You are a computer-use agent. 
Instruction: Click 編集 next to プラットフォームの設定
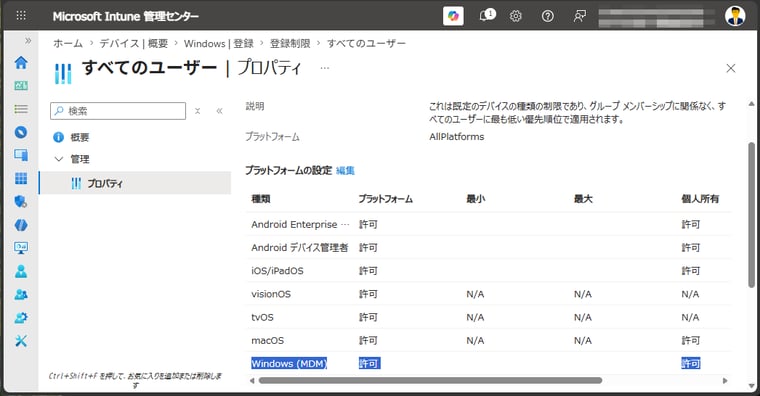345,171
